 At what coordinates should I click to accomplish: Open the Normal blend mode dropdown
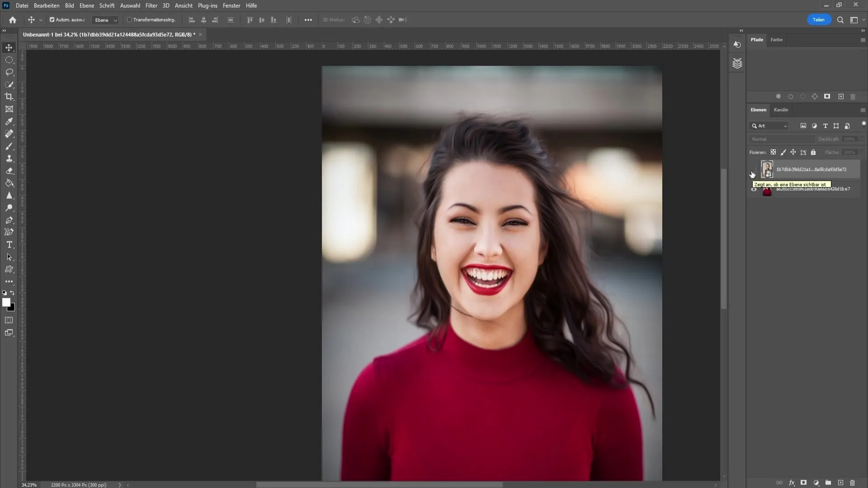coord(782,139)
